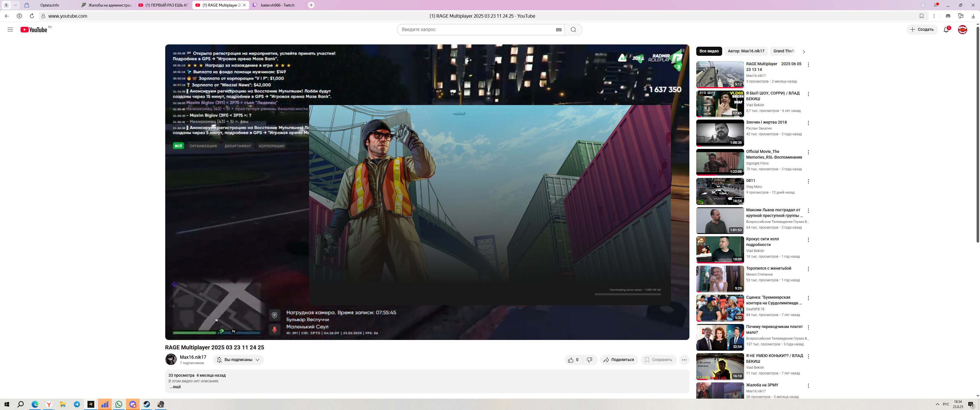This screenshot has width=980, height=410.
Task: Expand the Вы подписаны subscription dropdown
Action: (x=238, y=360)
